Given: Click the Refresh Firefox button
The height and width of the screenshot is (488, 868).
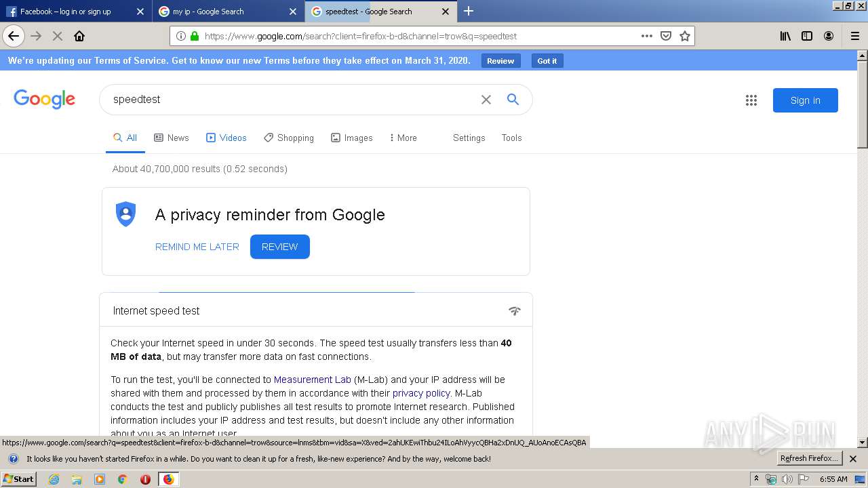Looking at the screenshot, I should pos(810,459).
